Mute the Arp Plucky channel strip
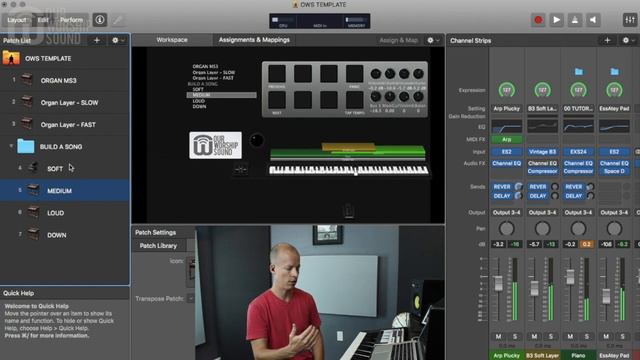The width and height of the screenshot is (640, 360). [498, 337]
